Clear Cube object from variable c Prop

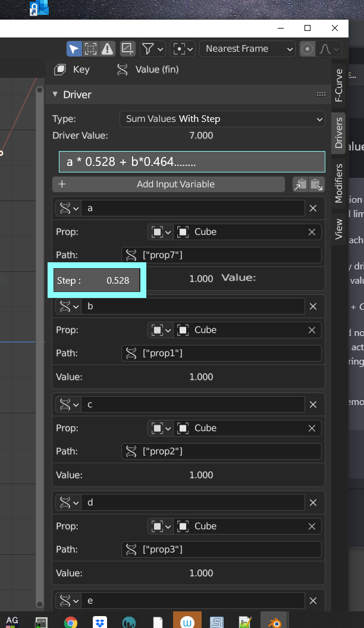[312, 428]
